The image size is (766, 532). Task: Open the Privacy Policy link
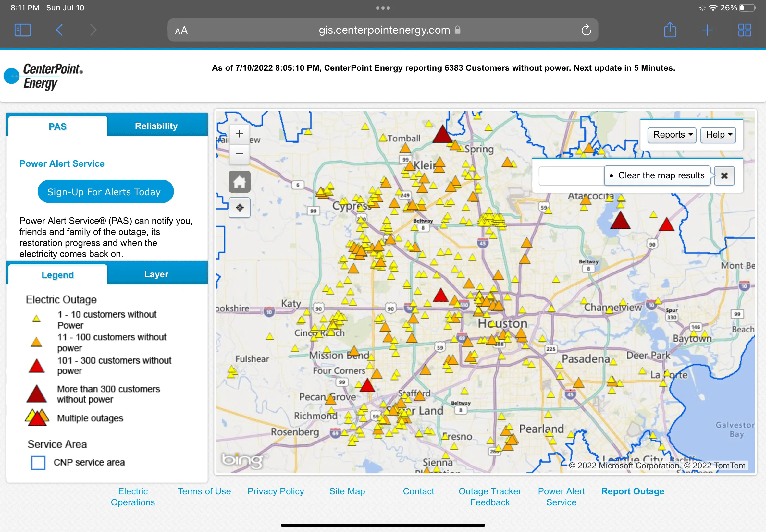point(276,491)
